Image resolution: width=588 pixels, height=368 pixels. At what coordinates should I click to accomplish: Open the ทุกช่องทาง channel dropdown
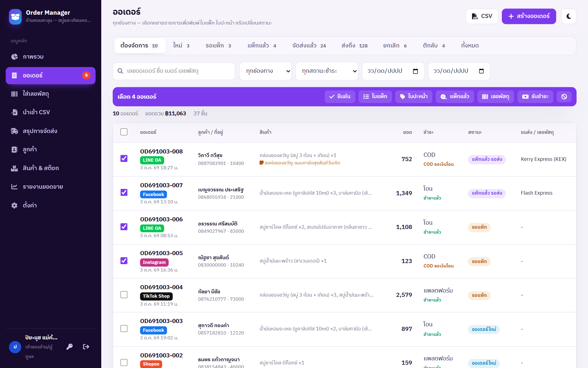point(266,71)
